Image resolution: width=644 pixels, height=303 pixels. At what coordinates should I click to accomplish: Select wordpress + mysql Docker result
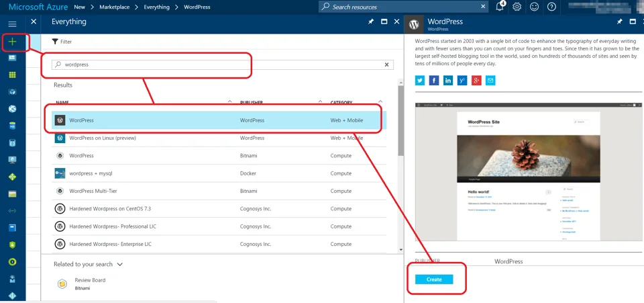tap(219, 173)
